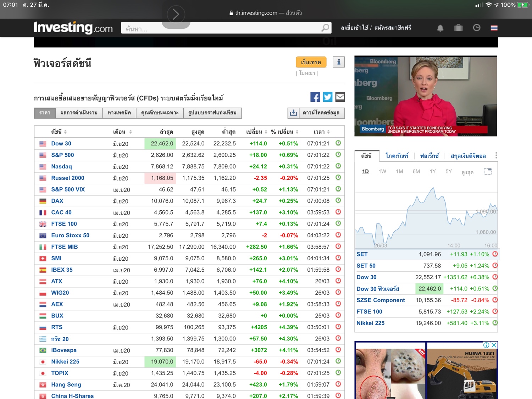This screenshot has width=532, height=399.
Task: Click the ad info icon
Action: 486,345
